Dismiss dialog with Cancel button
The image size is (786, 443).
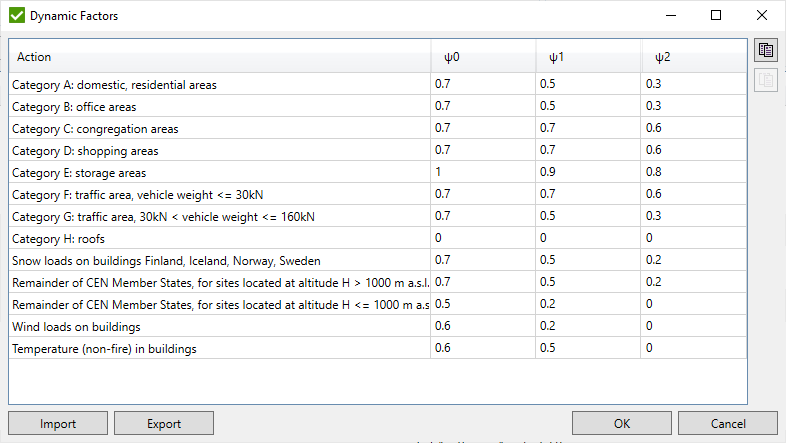727,423
